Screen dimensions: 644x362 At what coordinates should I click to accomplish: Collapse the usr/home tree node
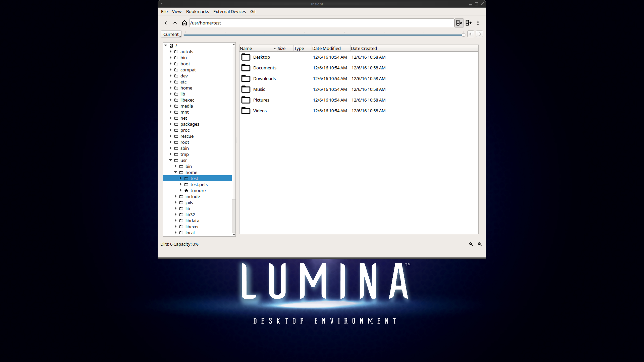[x=175, y=172]
